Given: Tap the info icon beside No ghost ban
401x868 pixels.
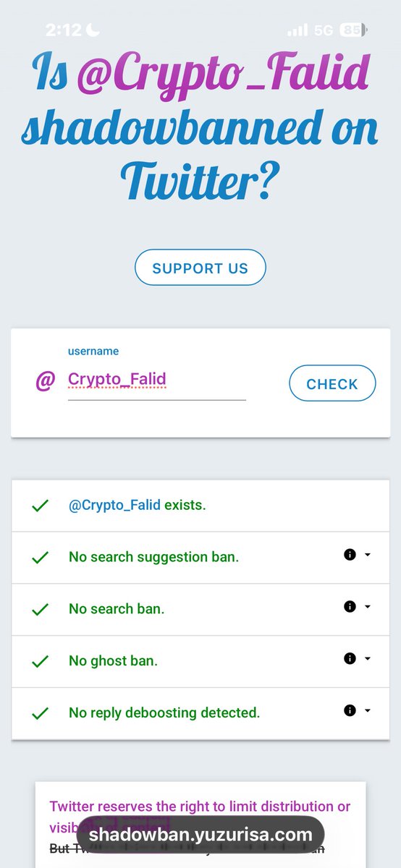Looking at the screenshot, I should tap(350, 659).
